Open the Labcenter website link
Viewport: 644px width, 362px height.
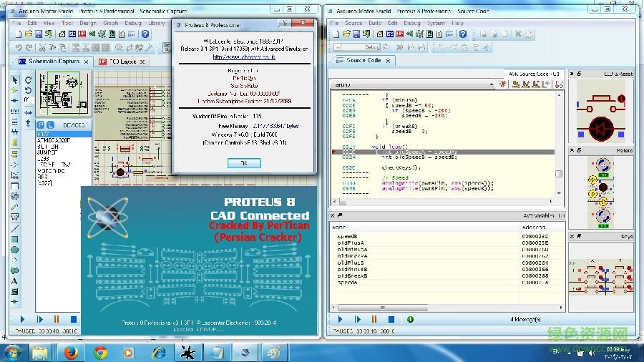coord(244,57)
